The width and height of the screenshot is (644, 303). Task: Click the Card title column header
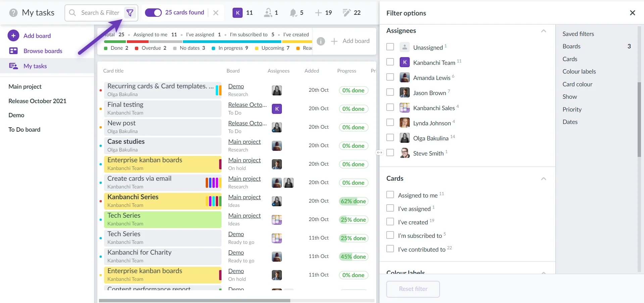click(x=113, y=71)
